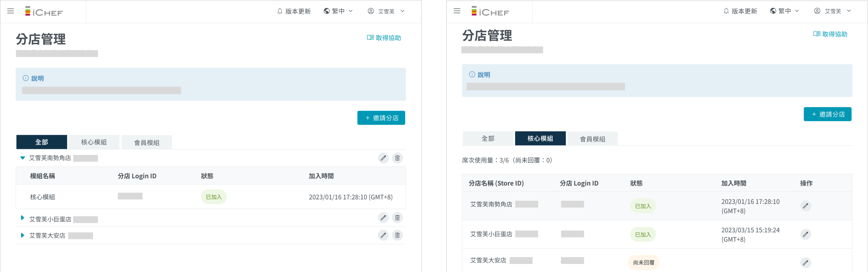Click the iCHEF logo above the 席次使用量 page
868x272 pixels.
490,11
